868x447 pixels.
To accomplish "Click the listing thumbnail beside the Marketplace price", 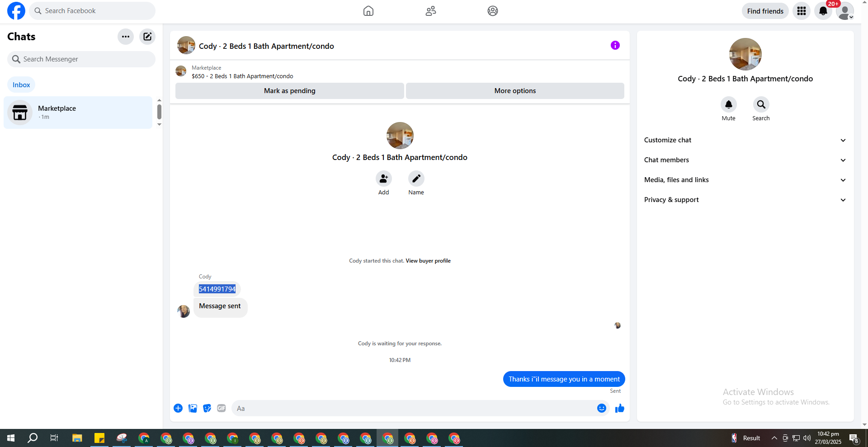I will coord(181,71).
